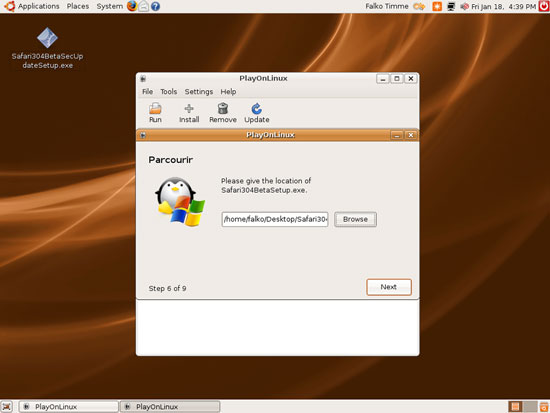Click the show desktop icon in bottom panel
Screen dimensions: 550x413
pos(7,407)
